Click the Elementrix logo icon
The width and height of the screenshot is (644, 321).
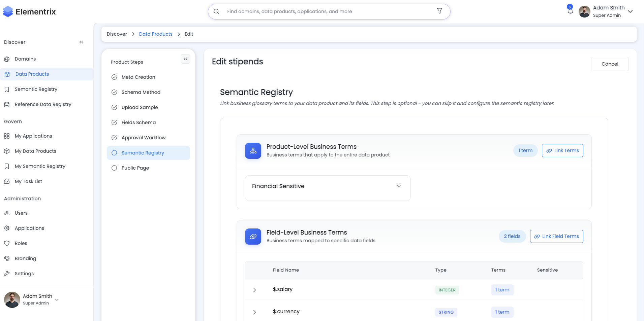point(8,12)
